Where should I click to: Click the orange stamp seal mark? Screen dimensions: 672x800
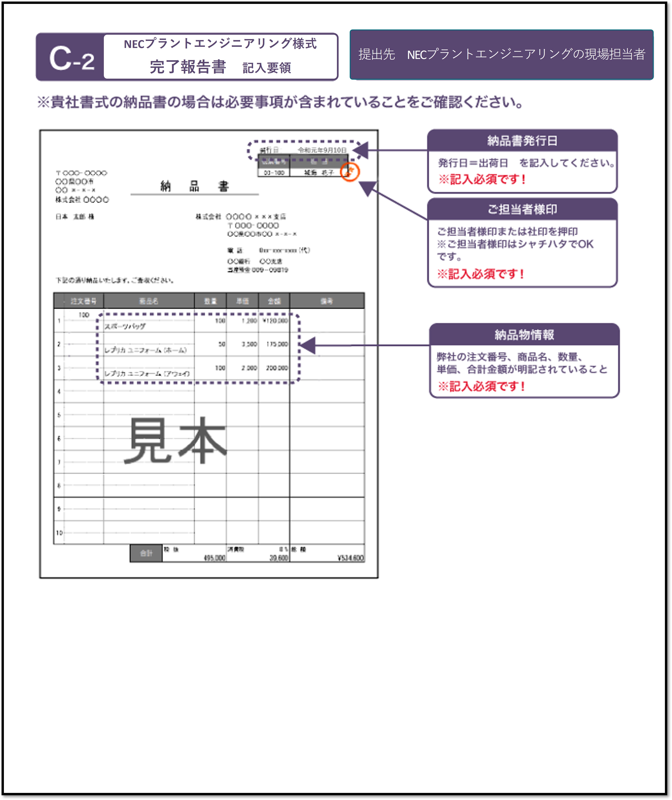(x=349, y=172)
